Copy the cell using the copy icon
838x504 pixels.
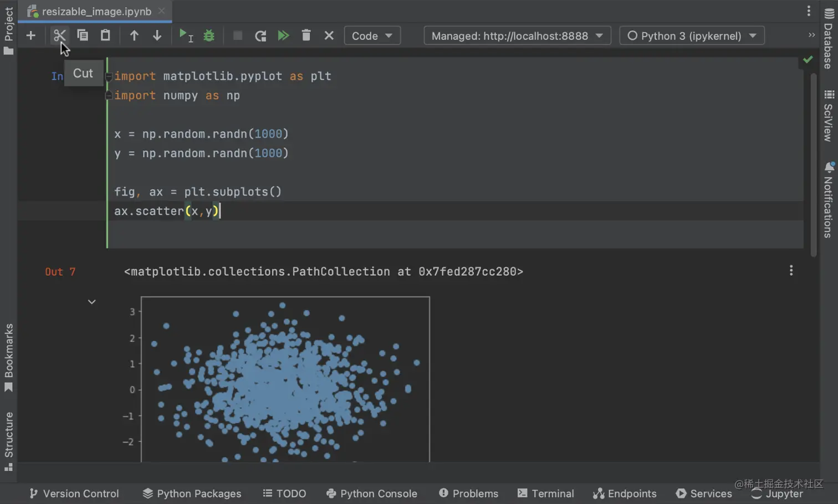(x=83, y=35)
